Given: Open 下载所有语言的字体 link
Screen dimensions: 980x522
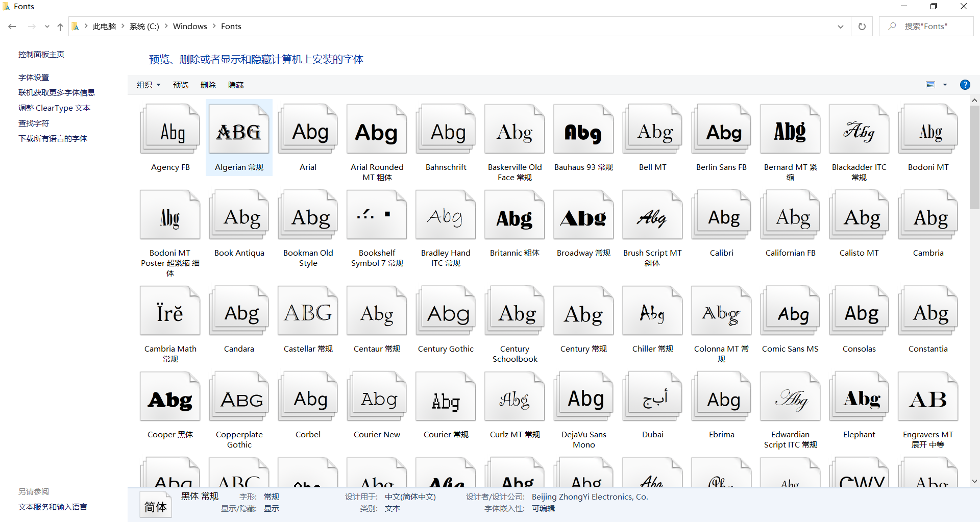Looking at the screenshot, I should click(53, 138).
